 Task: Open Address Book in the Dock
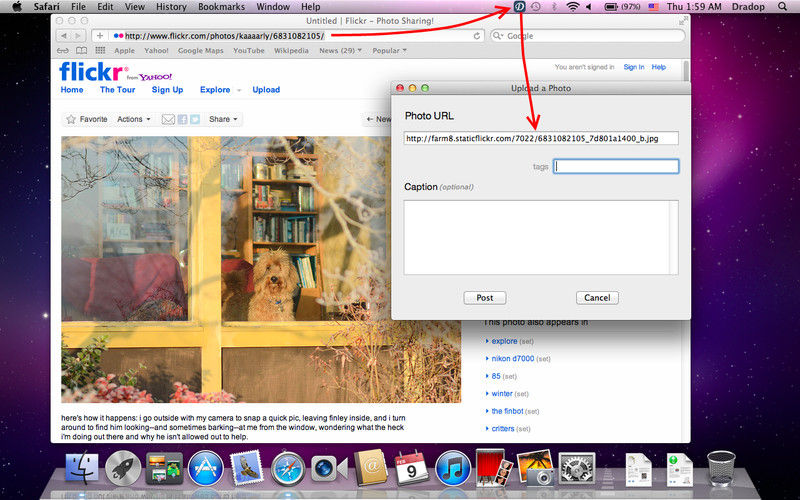click(370, 467)
